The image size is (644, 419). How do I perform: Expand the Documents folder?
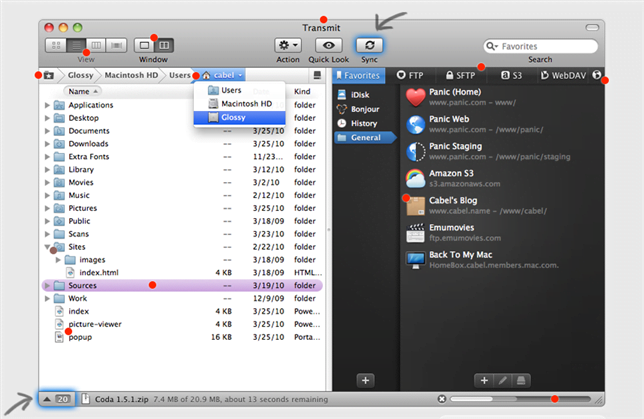[47, 131]
